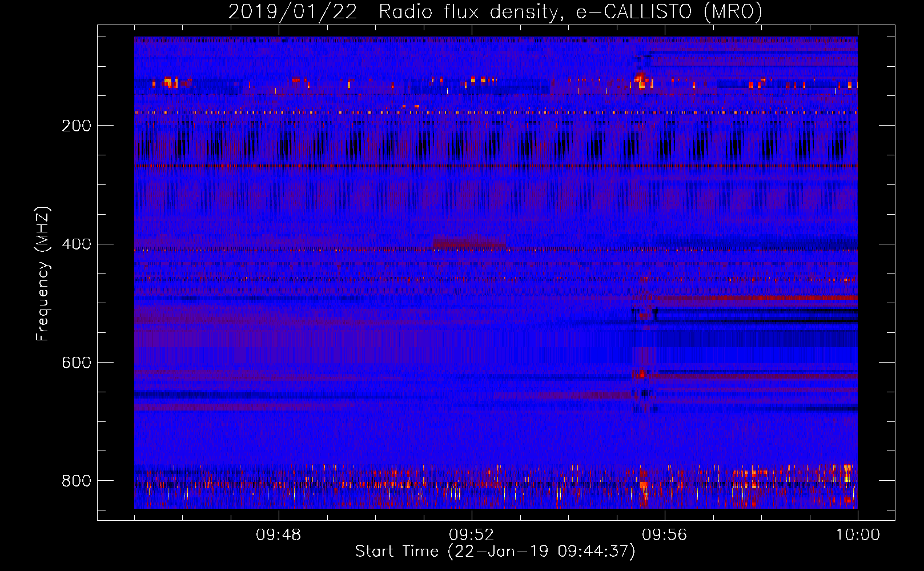Click the 'Start Time (22-Jan-19 09:44:37)' label
The width and height of the screenshot is (924, 571).
pos(495,552)
